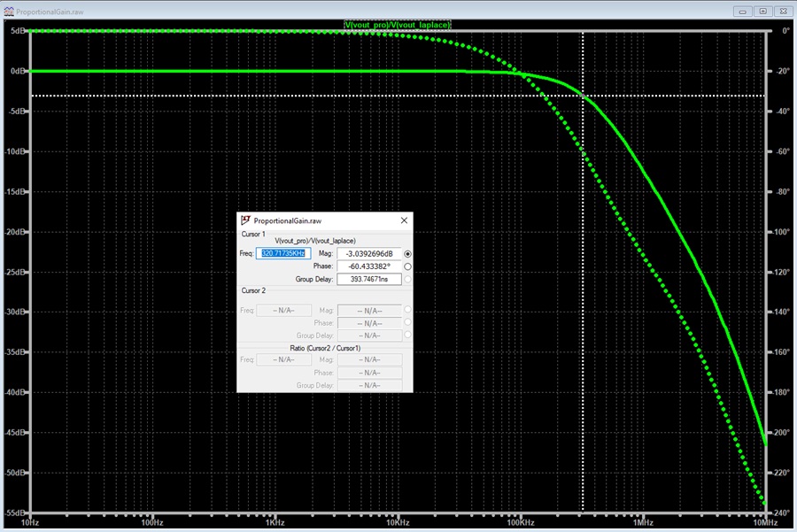The image size is (797, 532).
Task: Click the -120° phase axis label
Action: [782, 272]
